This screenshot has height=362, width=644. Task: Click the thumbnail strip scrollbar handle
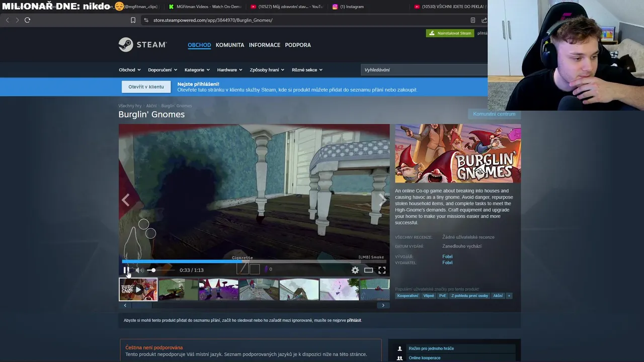pyautogui.click(x=141, y=305)
